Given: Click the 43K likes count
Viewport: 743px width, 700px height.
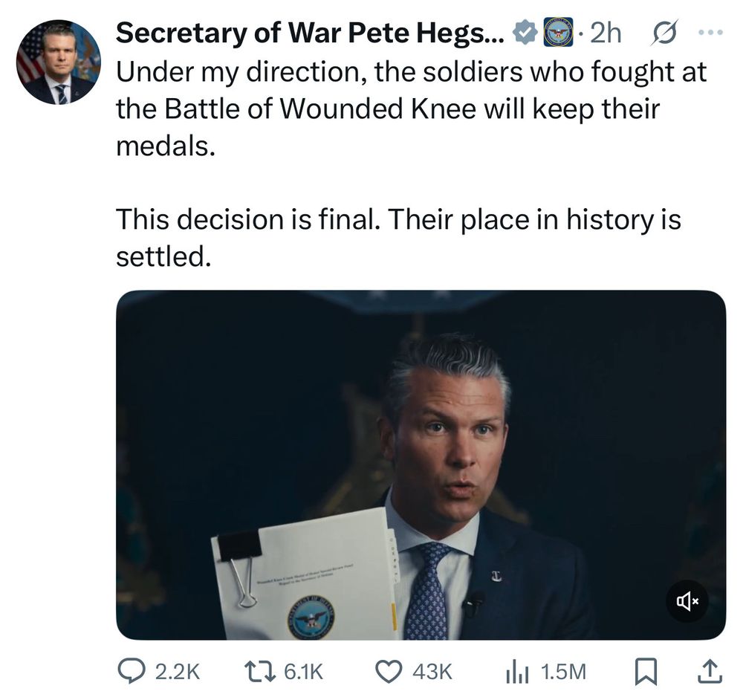Looking at the screenshot, I should click(x=432, y=673).
